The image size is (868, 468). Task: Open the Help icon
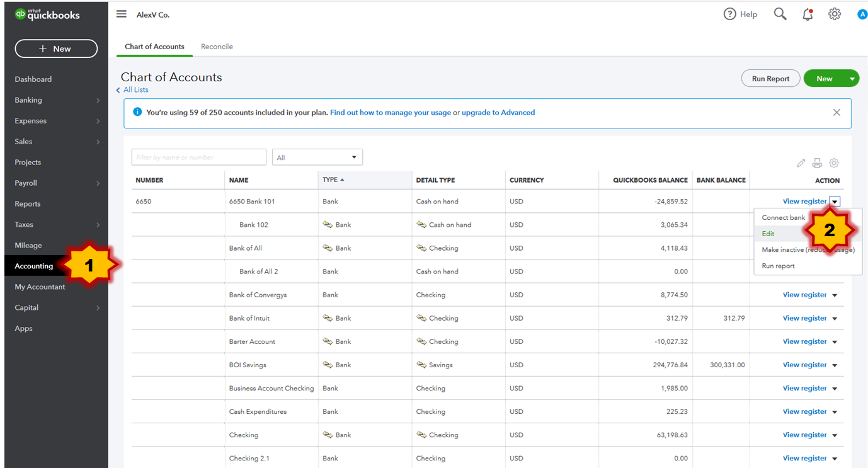tap(730, 14)
